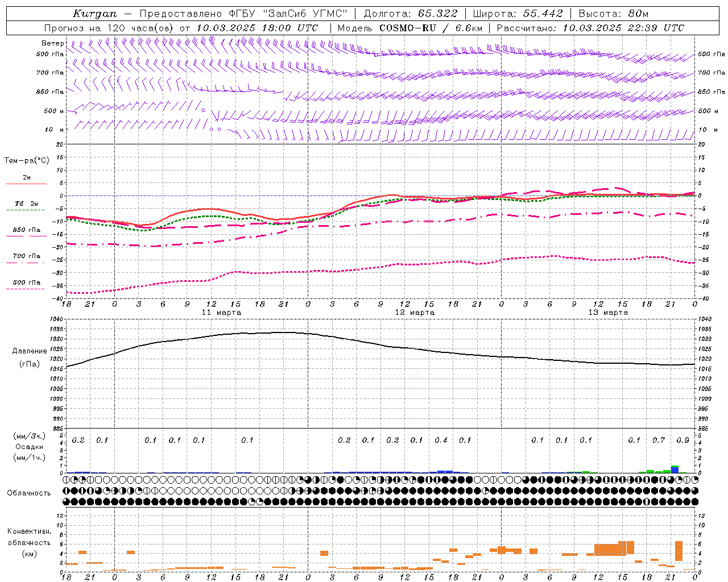Click the black pressure curve at its peak
The width and height of the screenshot is (728, 582).
click(x=284, y=332)
